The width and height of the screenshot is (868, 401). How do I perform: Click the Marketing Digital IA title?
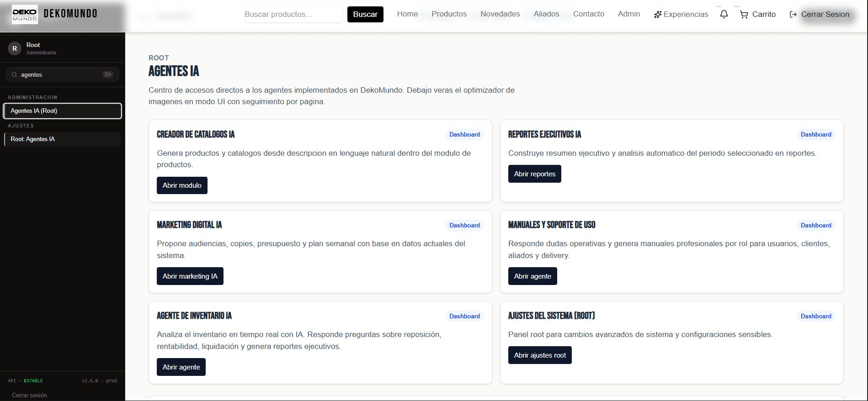click(x=189, y=225)
